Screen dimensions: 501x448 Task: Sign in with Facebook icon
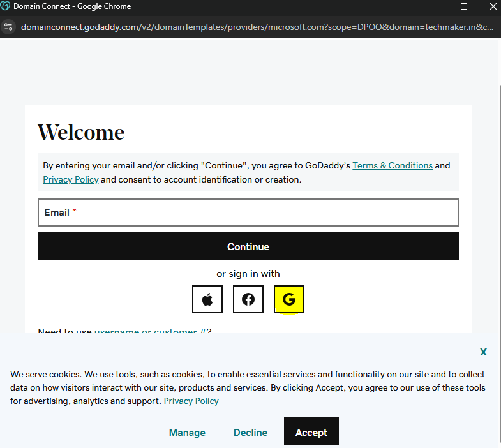[x=248, y=299]
